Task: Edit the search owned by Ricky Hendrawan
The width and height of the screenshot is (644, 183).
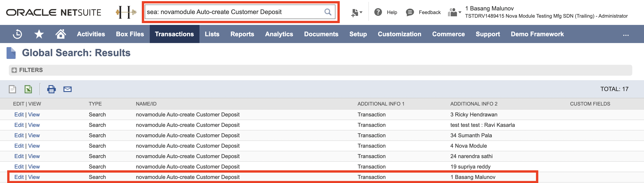Action: [19, 115]
